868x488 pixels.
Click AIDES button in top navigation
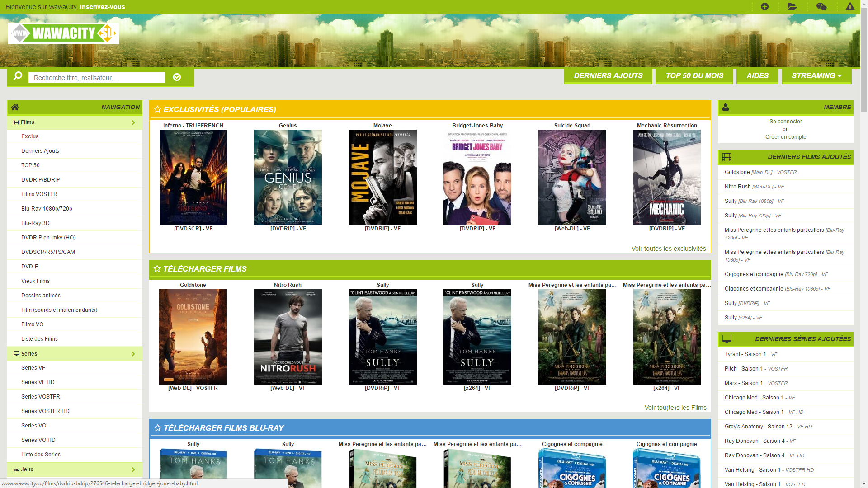tap(758, 75)
